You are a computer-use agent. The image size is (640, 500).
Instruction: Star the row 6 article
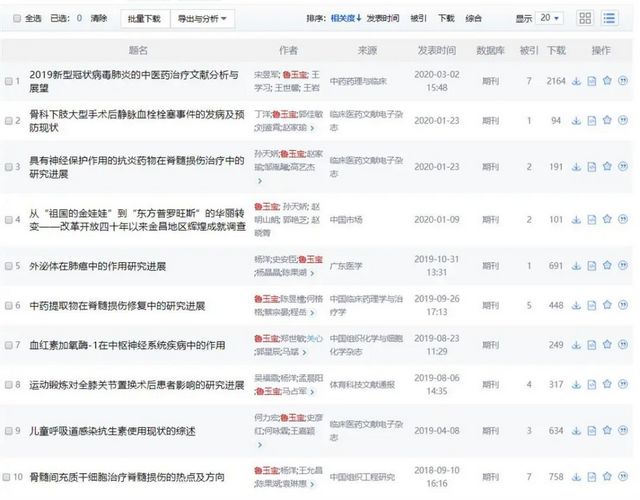click(x=607, y=305)
